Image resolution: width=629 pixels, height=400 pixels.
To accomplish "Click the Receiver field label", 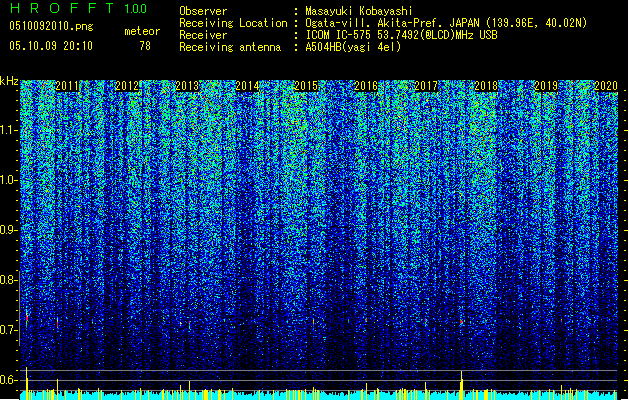I will click(x=203, y=35).
